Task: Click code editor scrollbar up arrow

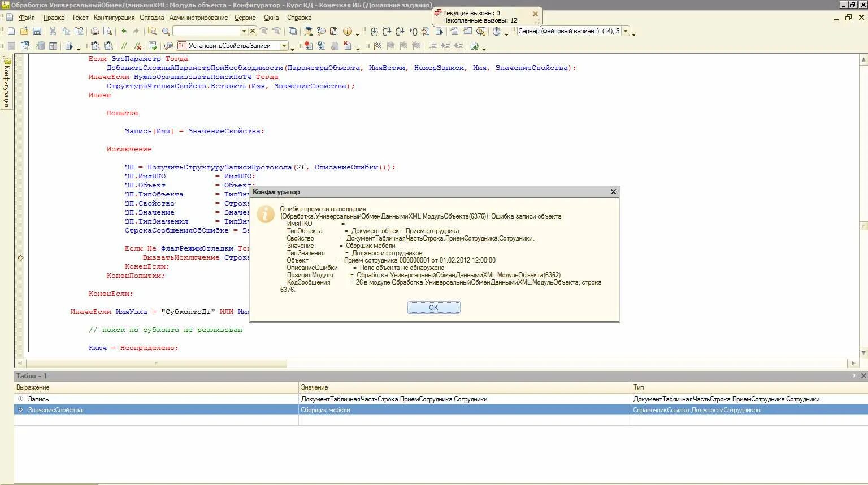Action: (x=863, y=59)
